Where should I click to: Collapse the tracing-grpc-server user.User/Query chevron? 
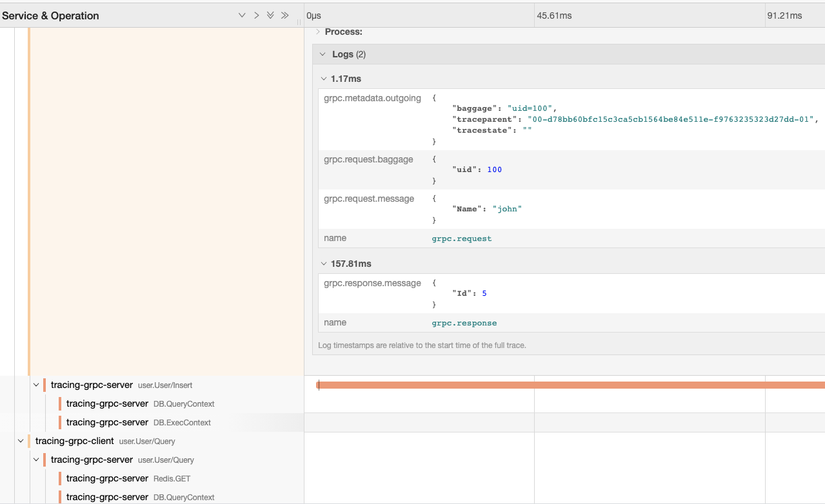[36, 460]
